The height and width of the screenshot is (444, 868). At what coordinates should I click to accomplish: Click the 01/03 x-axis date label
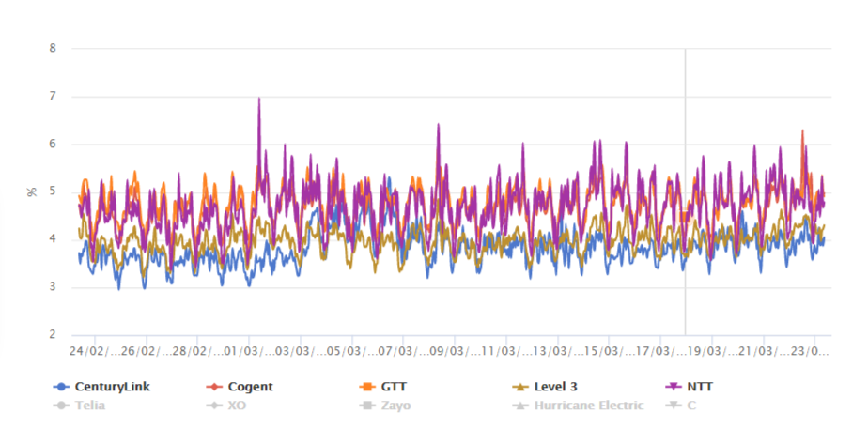pyautogui.click(x=249, y=352)
